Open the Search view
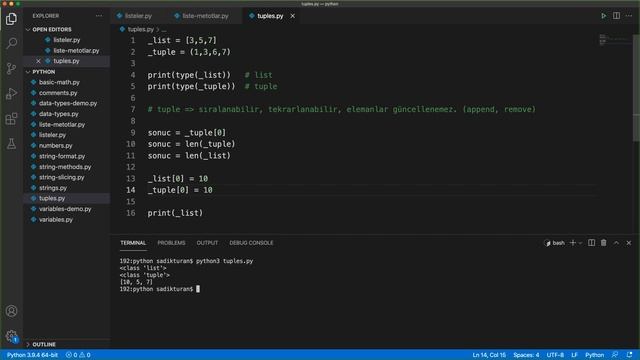 click(x=11, y=43)
